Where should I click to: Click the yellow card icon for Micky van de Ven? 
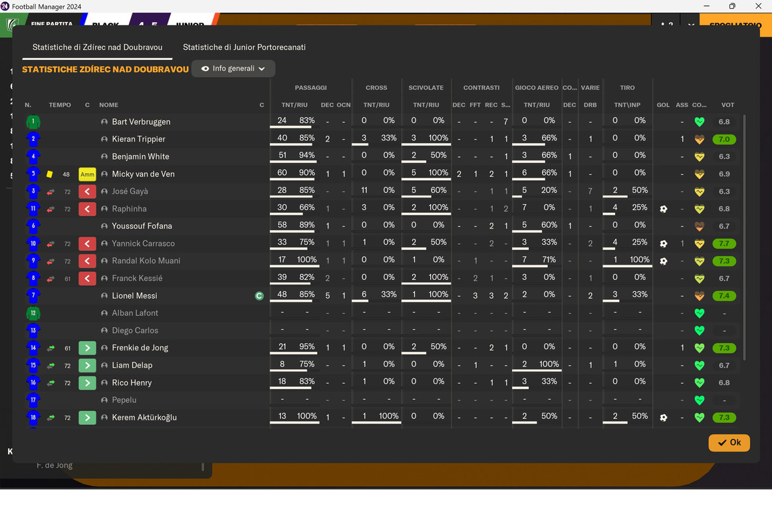coord(50,174)
